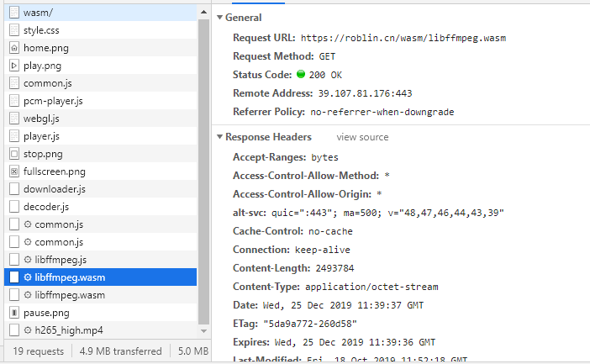Image resolution: width=590 pixels, height=364 pixels.
Task: Click the fullscreen.png file icon
Action: pyautogui.click(x=14, y=171)
